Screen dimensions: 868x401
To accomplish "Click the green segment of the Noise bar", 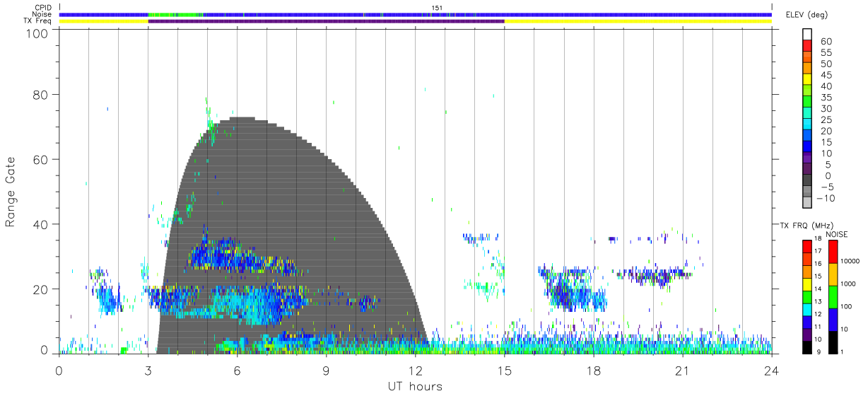I will [175, 14].
